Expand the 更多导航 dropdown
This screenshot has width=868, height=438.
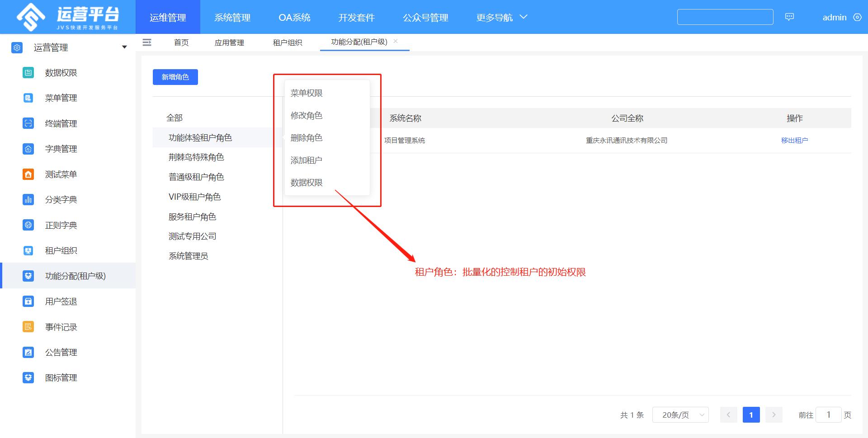[x=502, y=17]
